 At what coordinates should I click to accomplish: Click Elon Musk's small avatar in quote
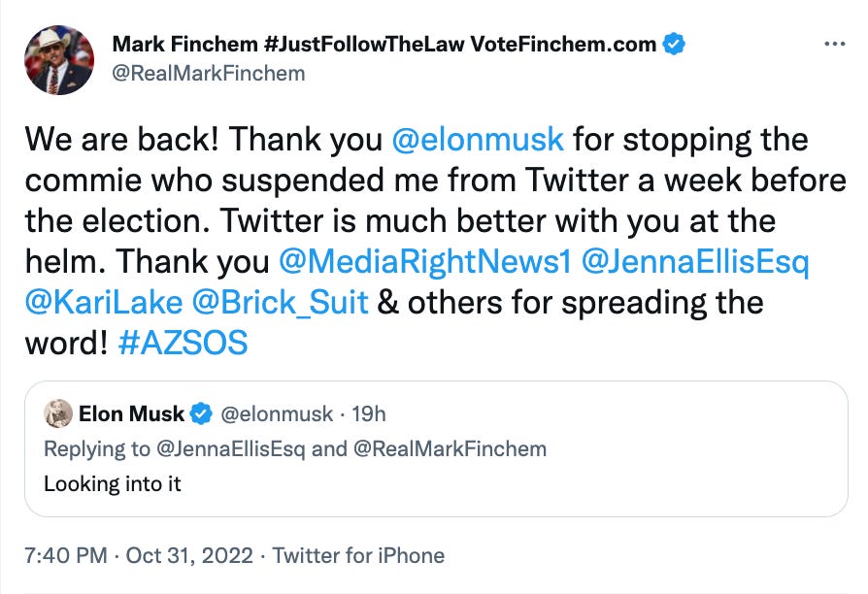(x=59, y=413)
